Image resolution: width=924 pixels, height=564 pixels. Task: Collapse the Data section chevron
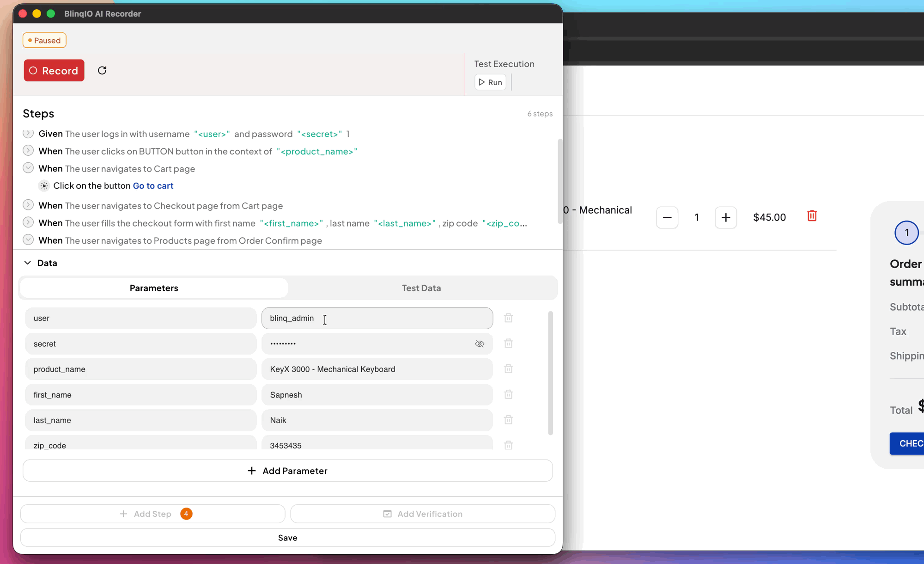pos(28,263)
